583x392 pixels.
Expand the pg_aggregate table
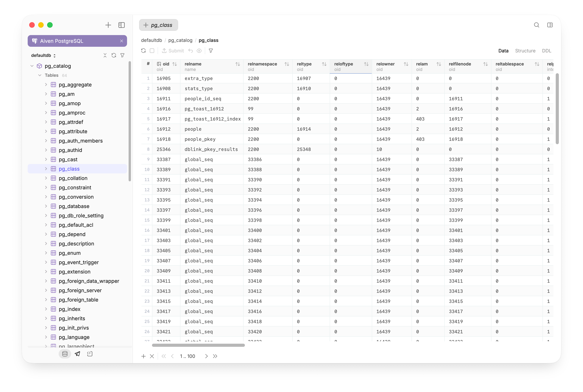click(46, 85)
